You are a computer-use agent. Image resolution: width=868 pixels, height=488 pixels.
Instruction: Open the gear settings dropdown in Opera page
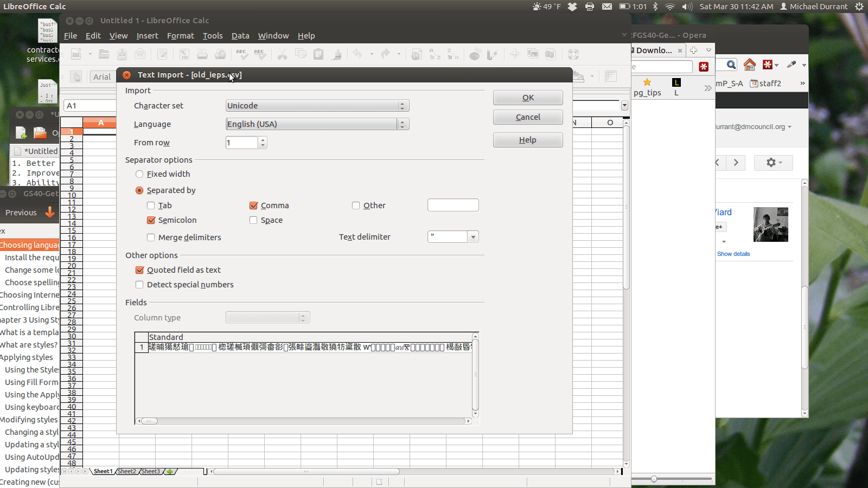pos(774,163)
